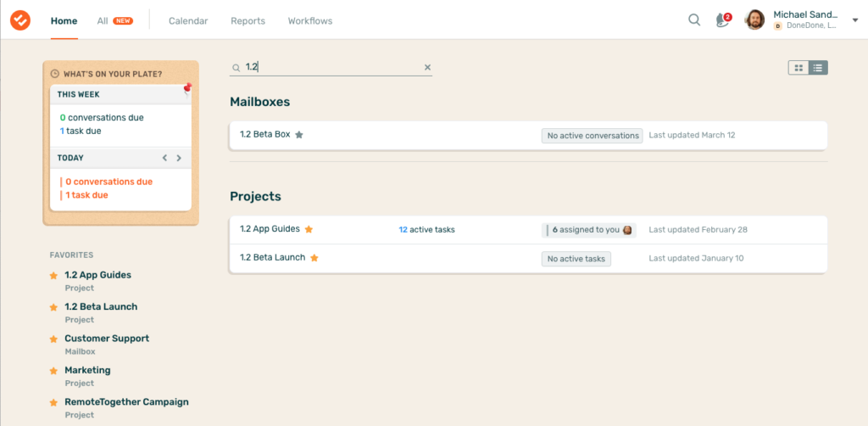The width and height of the screenshot is (868, 426).
Task: Click the Mailboxes section heading
Action: tap(260, 102)
